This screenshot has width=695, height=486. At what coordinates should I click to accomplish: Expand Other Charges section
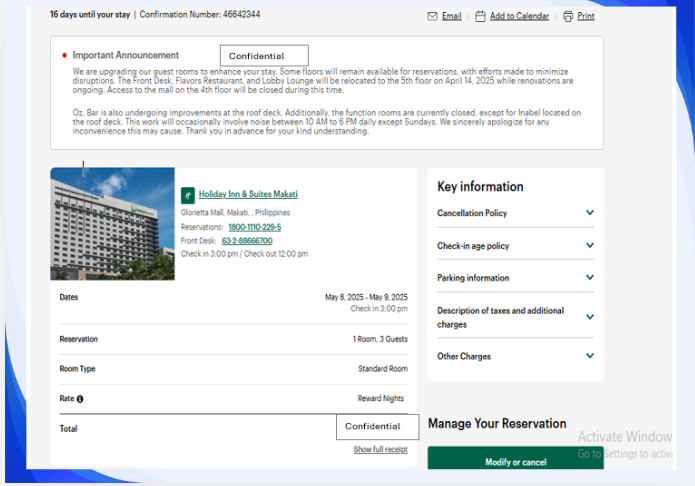pos(515,357)
